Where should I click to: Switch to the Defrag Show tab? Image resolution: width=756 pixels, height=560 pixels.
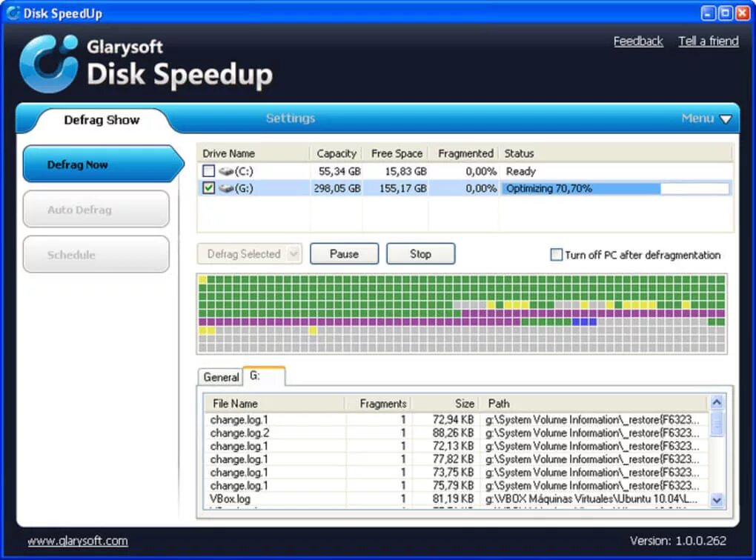[x=102, y=119]
